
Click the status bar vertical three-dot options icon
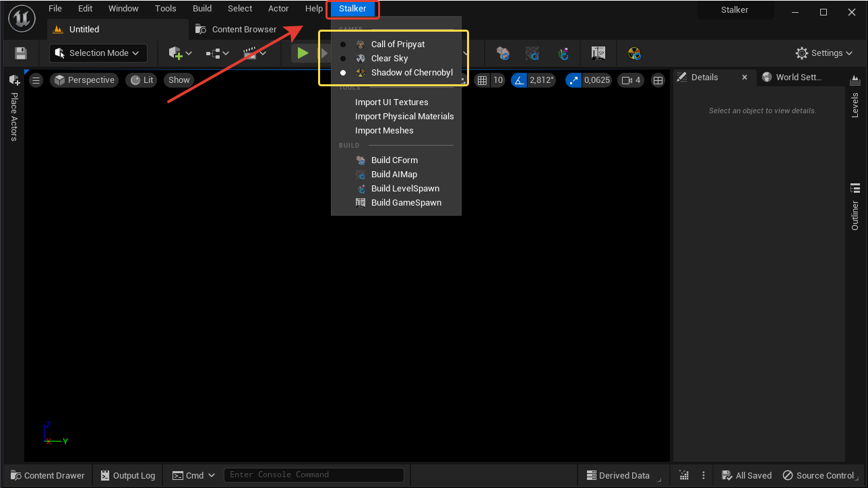click(x=704, y=475)
